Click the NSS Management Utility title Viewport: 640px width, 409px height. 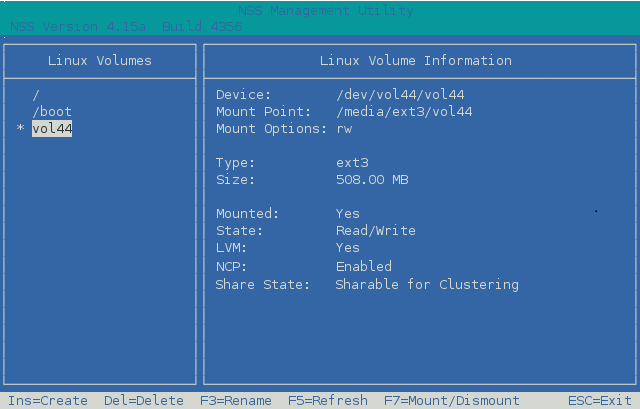point(320,9)
